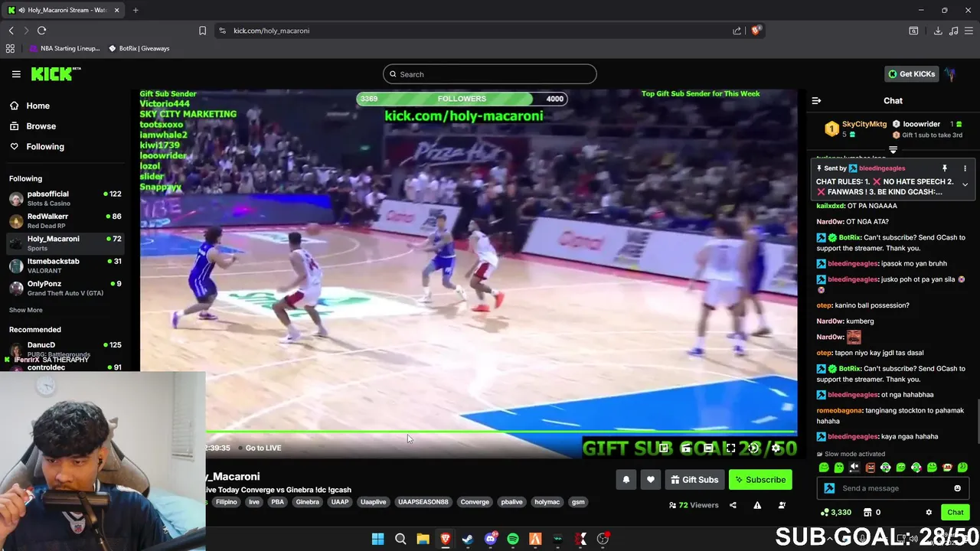Click the Gift Subs button
The width and height of the screenshot is (980, 551).
tap(694, 480)
